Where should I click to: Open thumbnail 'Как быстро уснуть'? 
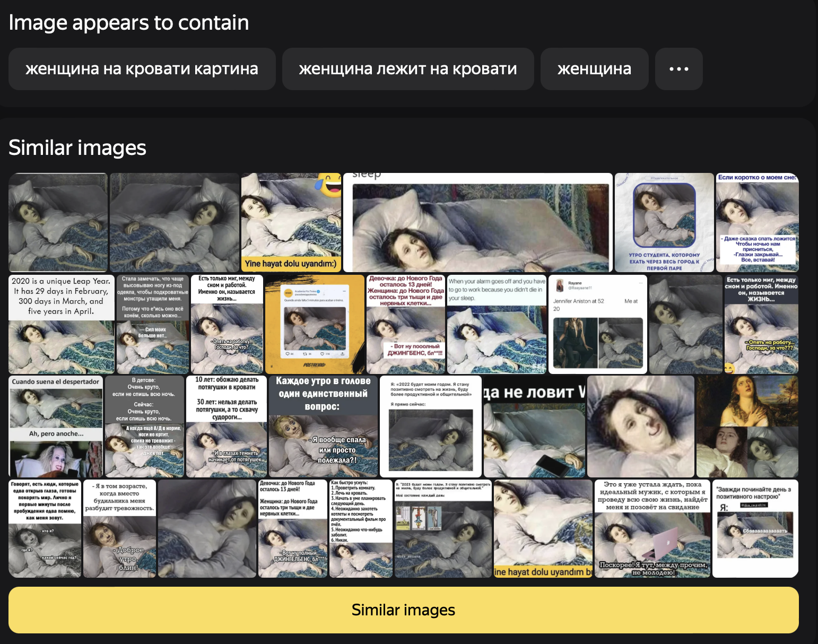(361, 528)
